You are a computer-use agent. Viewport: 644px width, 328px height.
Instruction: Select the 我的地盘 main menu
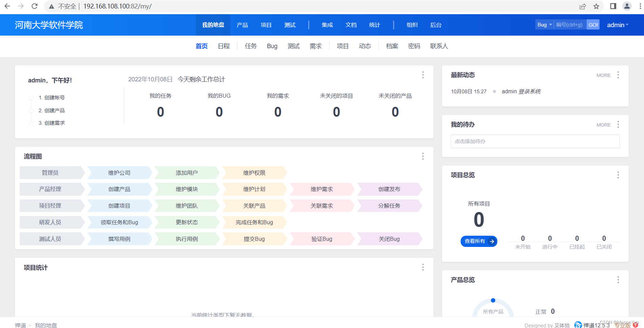[x=213, y=25]
